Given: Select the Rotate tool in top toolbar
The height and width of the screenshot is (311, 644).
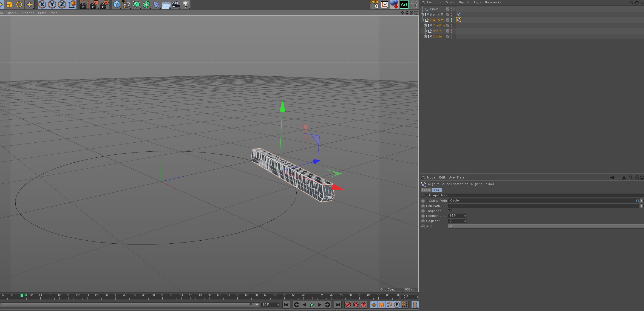Looking at the screenshot, I should [x=19, y=4].
